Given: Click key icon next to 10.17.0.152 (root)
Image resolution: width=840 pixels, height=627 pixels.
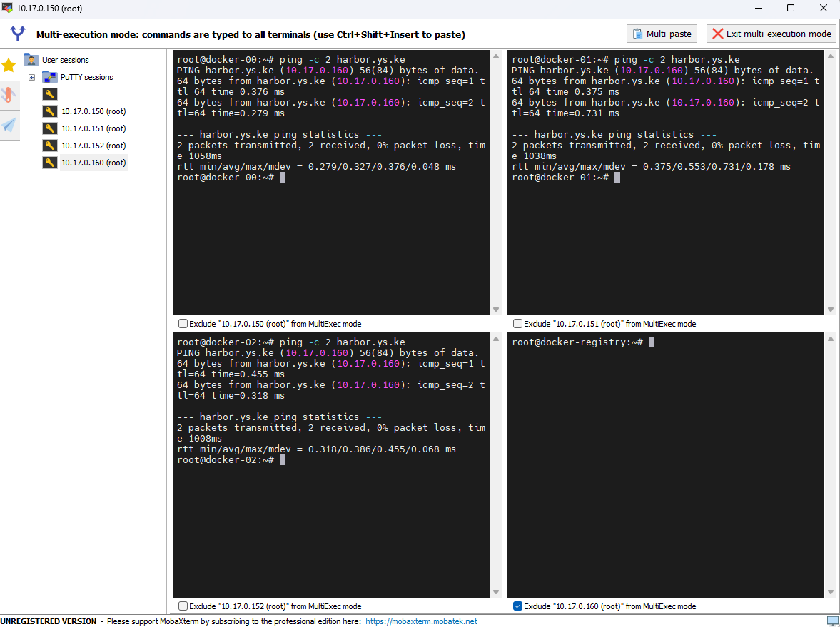Looking at the screenshot, I should click(x=50, y=146).
